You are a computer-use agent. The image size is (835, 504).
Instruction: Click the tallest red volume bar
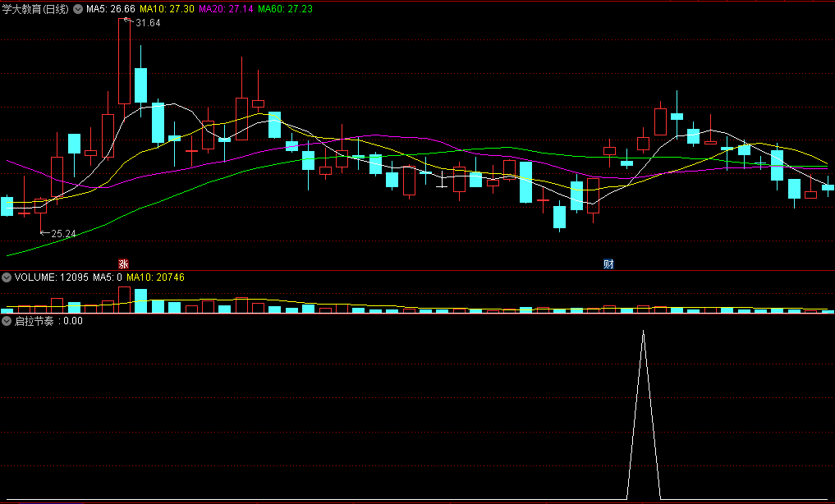tap(124, 300)
